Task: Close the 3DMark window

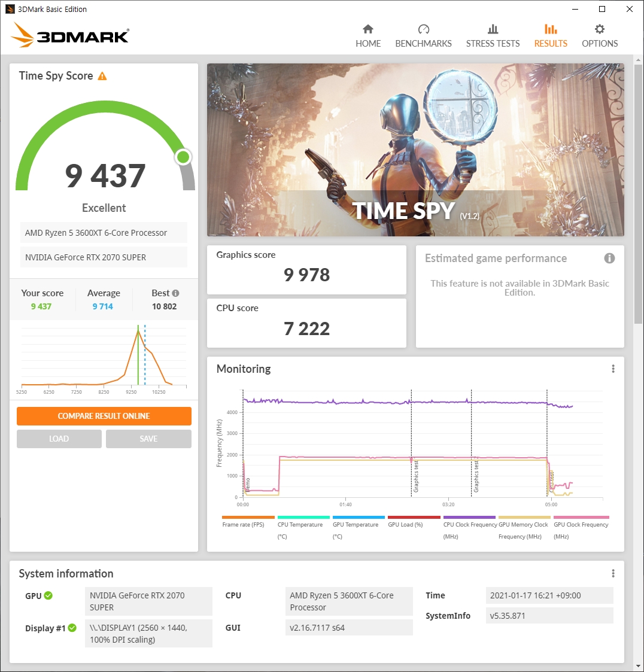Action: (x=630, y=9)
